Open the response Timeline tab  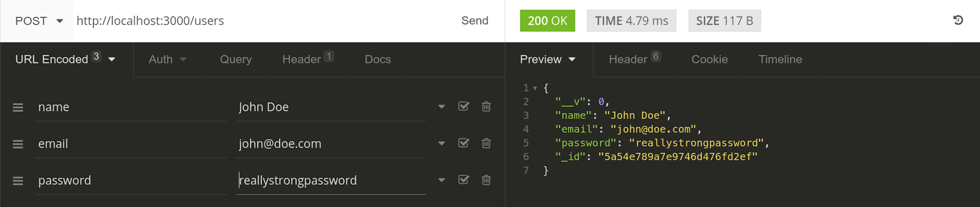780,60
